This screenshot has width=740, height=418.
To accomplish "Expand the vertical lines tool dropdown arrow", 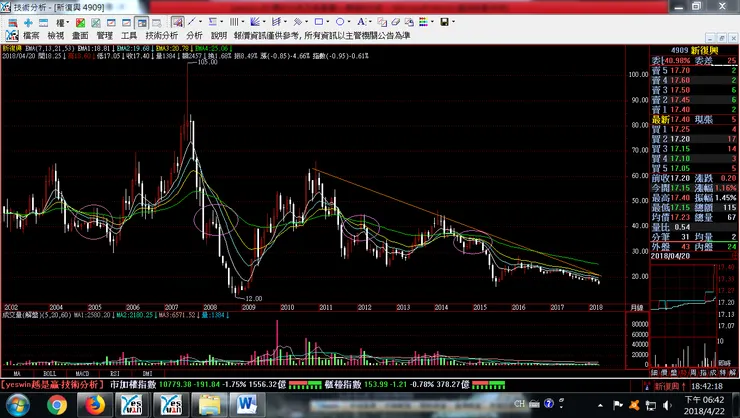I will (243, 22).
